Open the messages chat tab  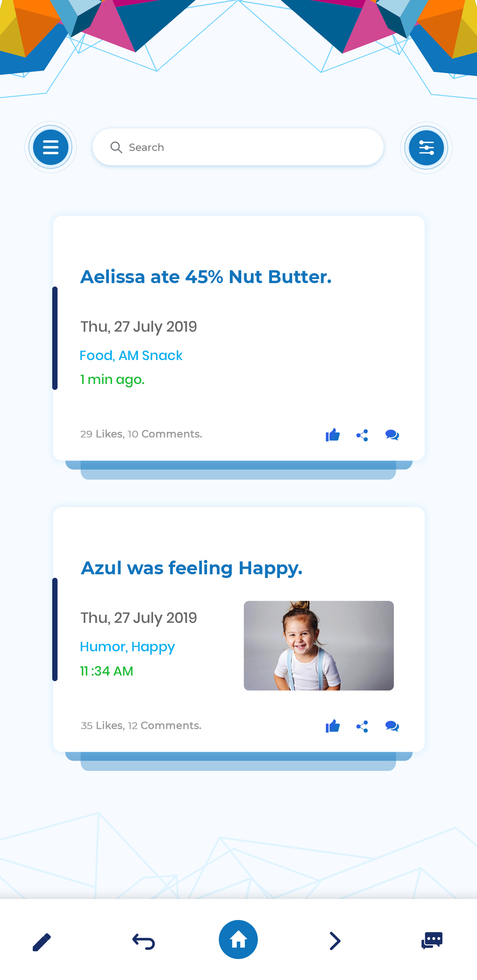[x=432, y=941]
